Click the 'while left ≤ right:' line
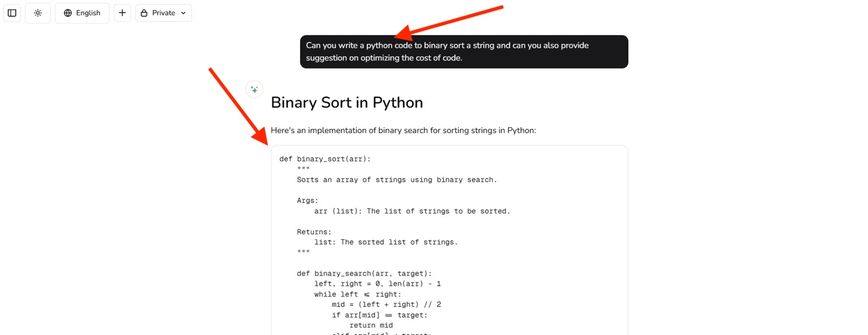The image size is (868, 335). click(358, 294)
